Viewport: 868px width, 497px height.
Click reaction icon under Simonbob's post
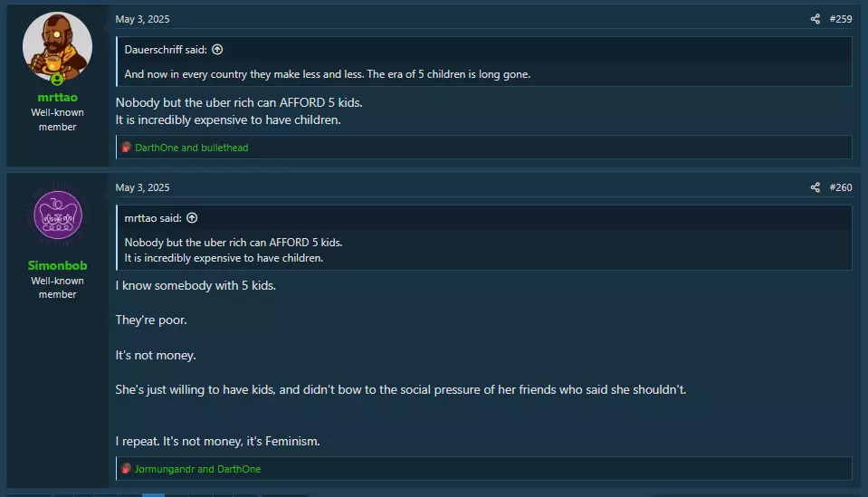coord(126,469)
